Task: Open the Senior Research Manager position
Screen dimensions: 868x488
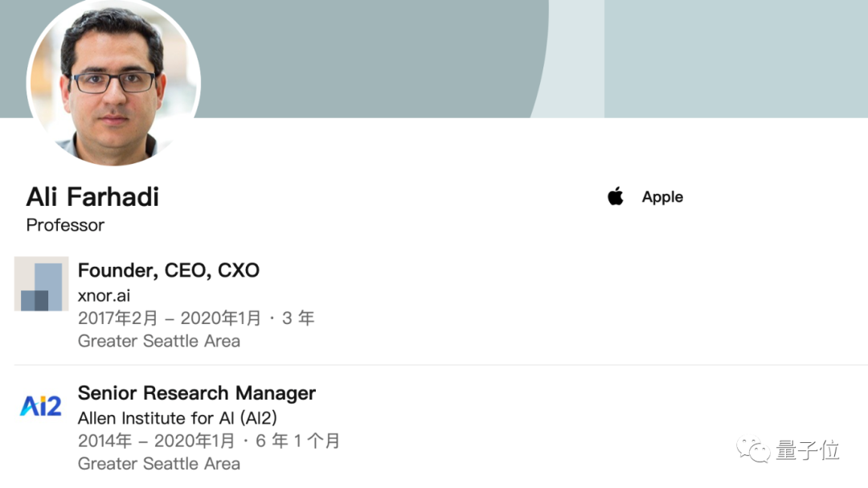Action: (197, 392)
